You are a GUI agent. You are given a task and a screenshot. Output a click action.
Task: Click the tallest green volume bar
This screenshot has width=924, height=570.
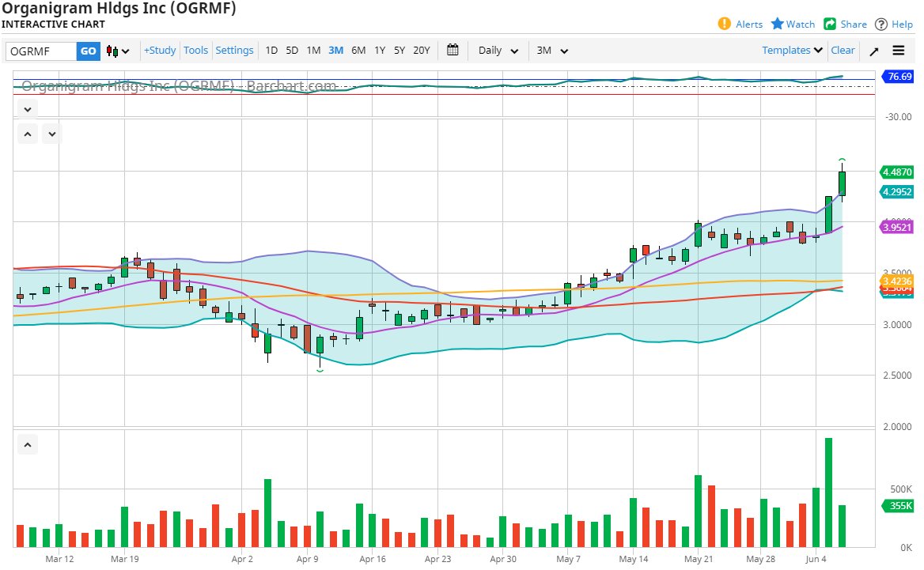coord(828,493)
